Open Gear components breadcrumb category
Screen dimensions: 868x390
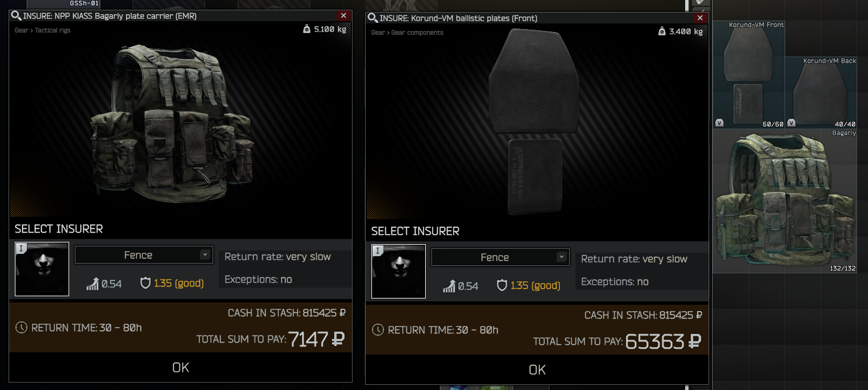(x=417, y=33)
